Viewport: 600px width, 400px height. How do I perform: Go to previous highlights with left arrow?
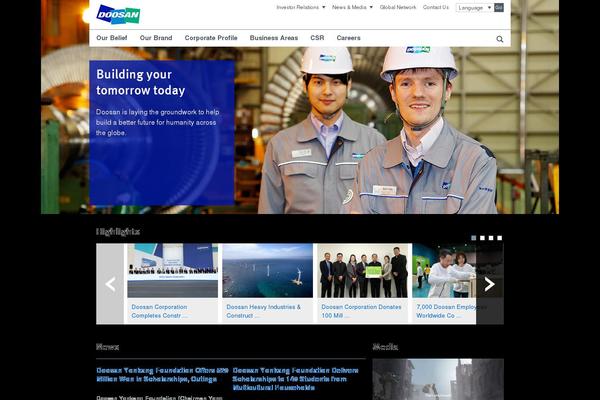click(x=110, y=284)
